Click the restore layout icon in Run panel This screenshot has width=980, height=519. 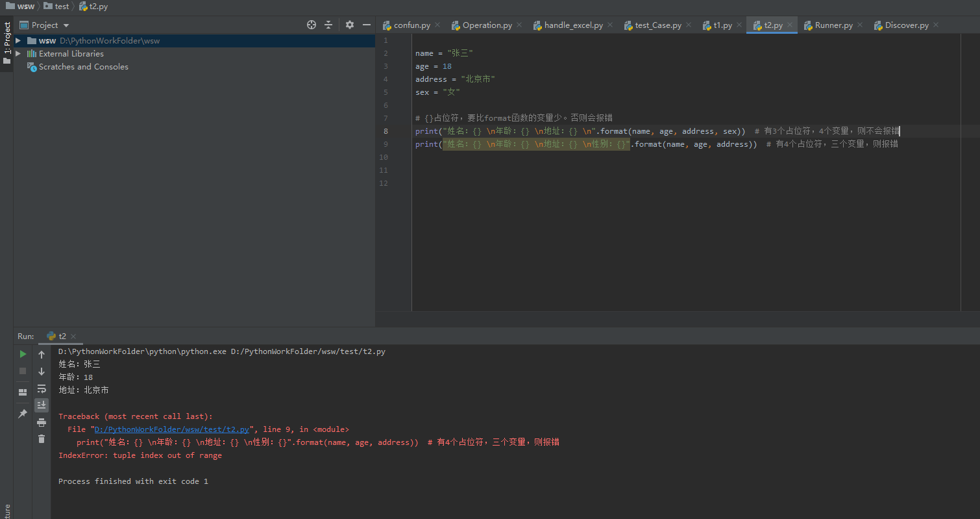click(x=23, y=392)
